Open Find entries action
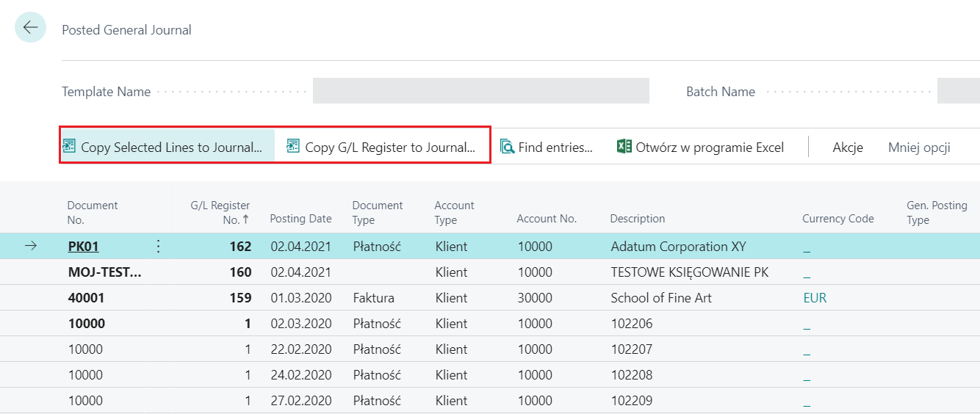 [x=547, y=147]
